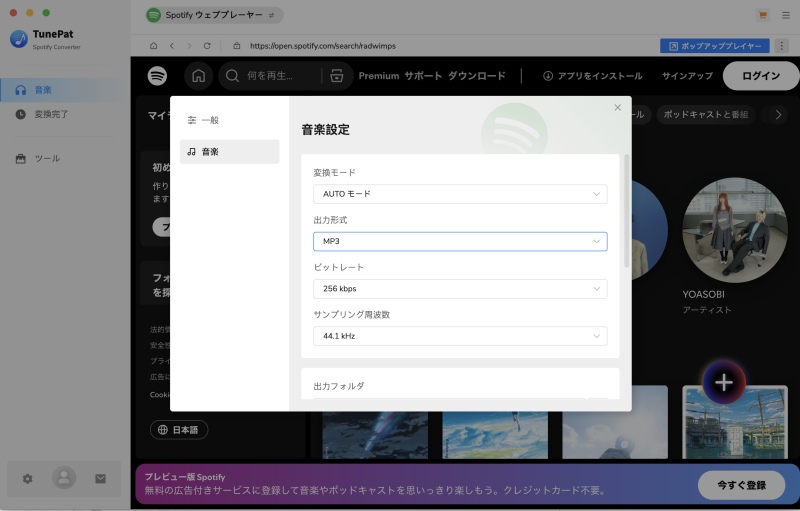Click the 今すぐ登録 button
Viewport: 800px width, 511px height.
(x=741, y=485)
